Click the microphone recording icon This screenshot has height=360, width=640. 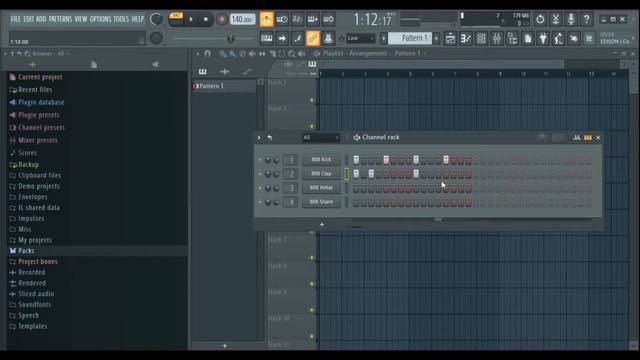(571, 19)
